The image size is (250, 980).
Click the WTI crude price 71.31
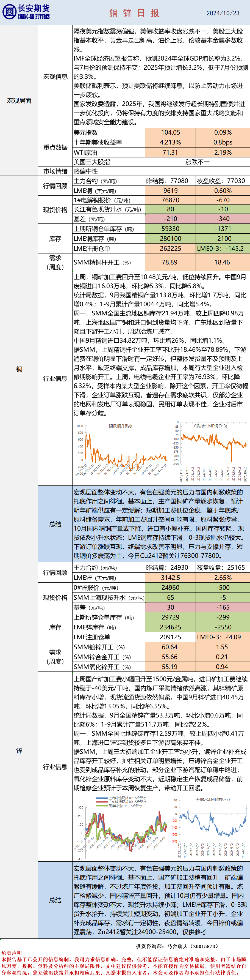(171, 152)
